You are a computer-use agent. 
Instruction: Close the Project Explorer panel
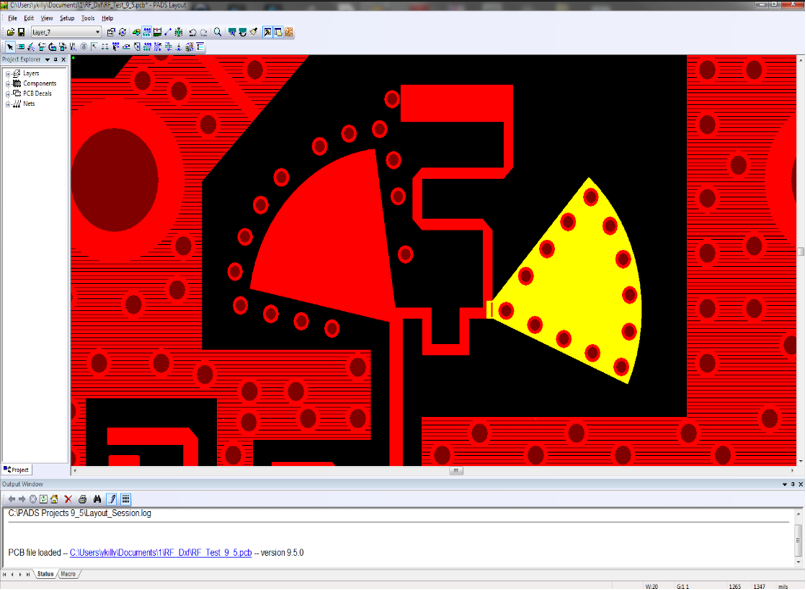(x=64, y=60)
